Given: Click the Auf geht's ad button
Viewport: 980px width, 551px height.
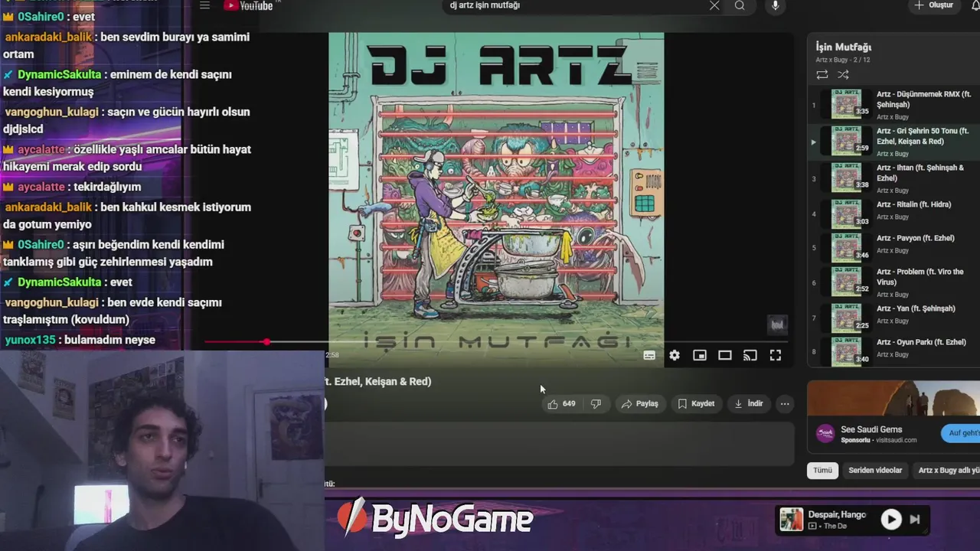Looking at the screenshot, I should coord(961,433).
